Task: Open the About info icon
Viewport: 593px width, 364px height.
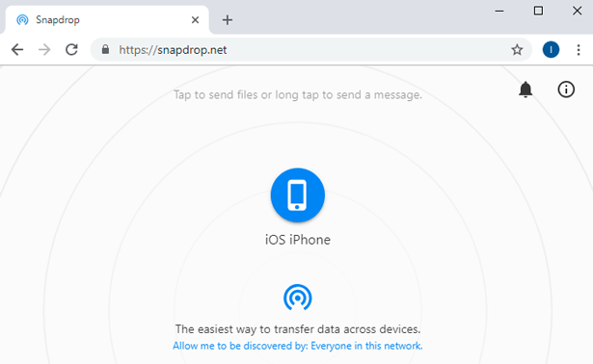Action: (566, 90)
